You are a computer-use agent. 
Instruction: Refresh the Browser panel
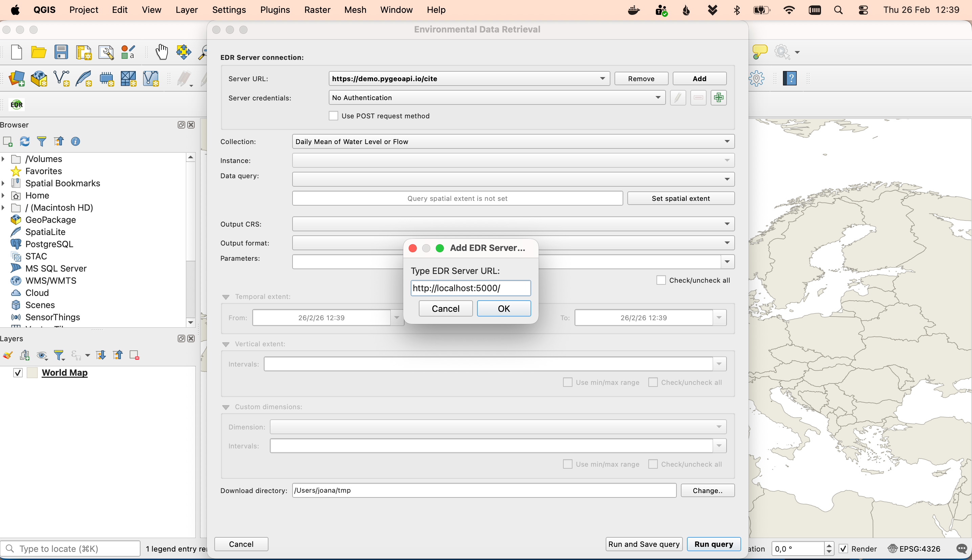[x=25, y=142]
